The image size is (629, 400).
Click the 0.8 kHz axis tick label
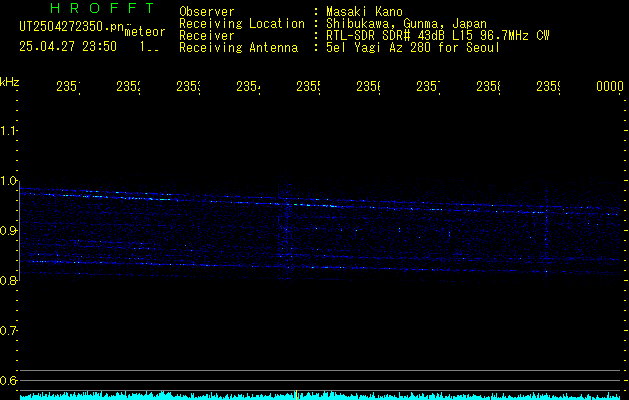tap(8, 280)
